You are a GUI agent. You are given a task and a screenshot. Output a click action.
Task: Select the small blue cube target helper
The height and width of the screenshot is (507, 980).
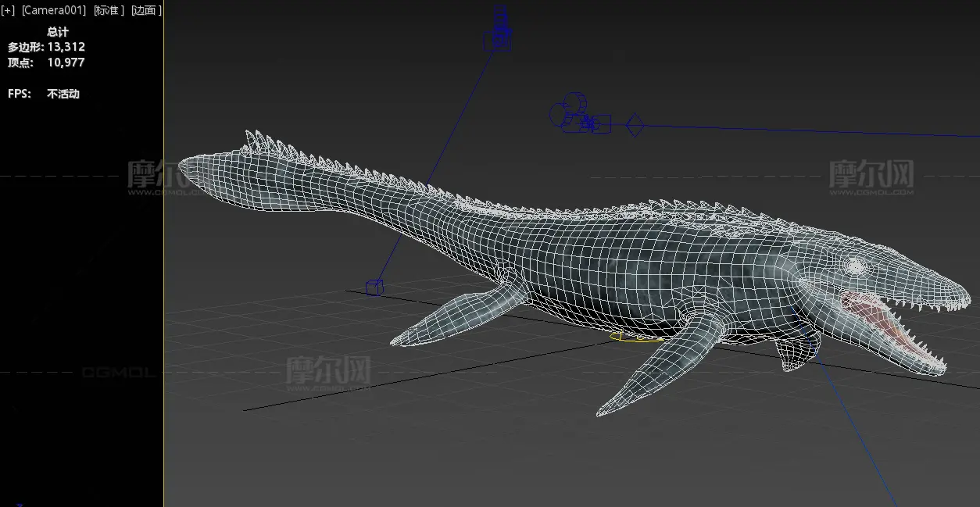point(374,287)
